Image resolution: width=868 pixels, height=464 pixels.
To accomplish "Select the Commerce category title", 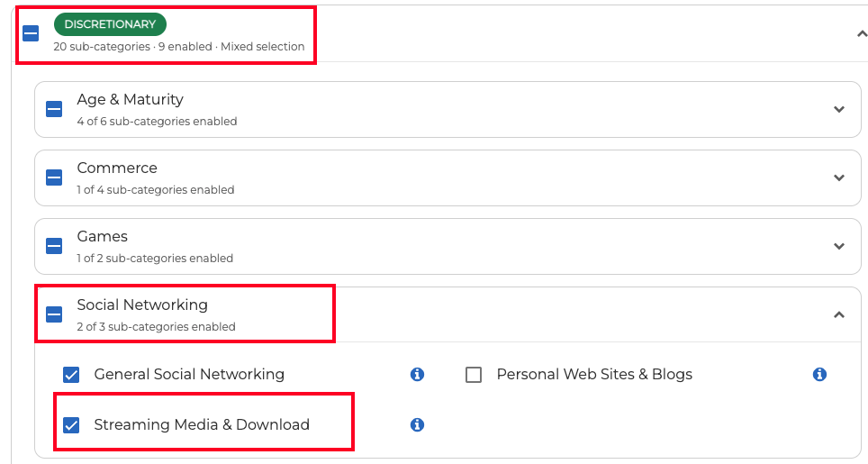I will click(117, 168).
